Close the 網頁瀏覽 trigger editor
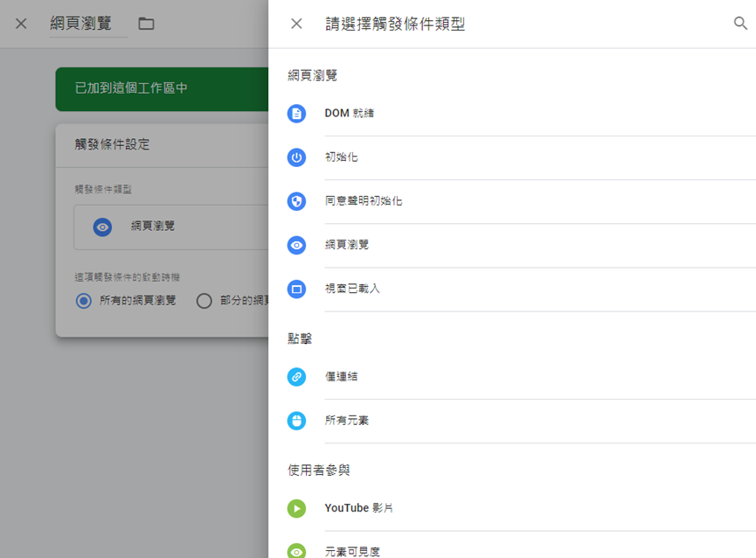Image resolution: width=756 pixels, height=558 pixels. tap(21, 24)
